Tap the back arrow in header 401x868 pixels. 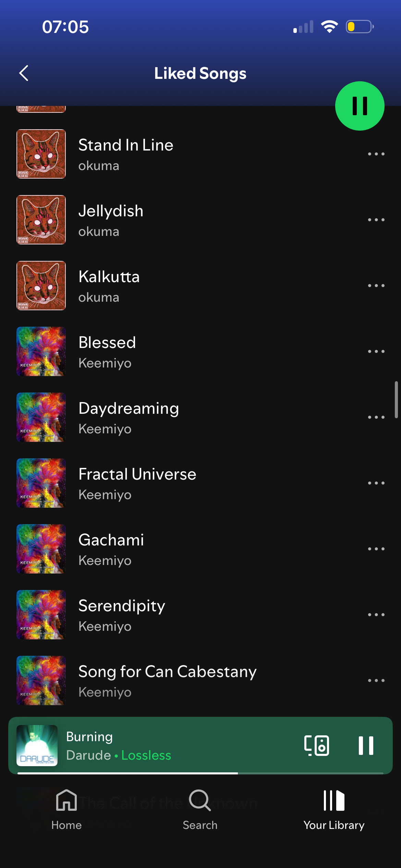point(24,73)
